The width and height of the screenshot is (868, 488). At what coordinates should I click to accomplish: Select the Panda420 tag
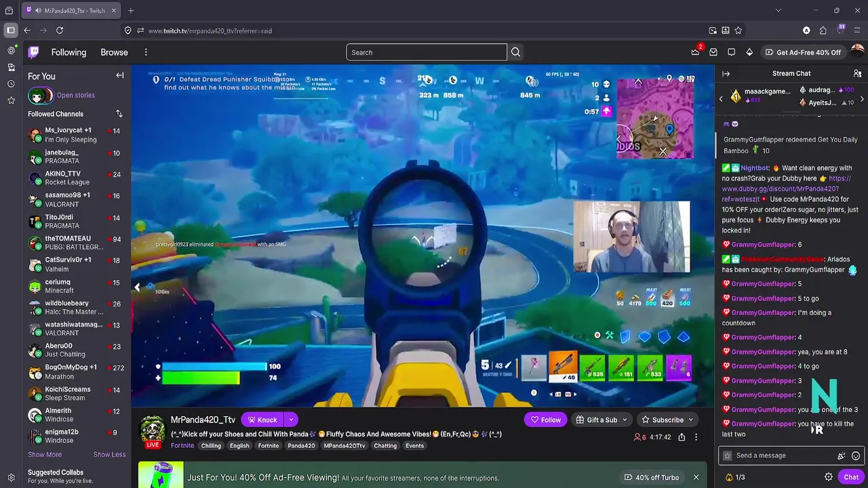(x=301, y=445)
